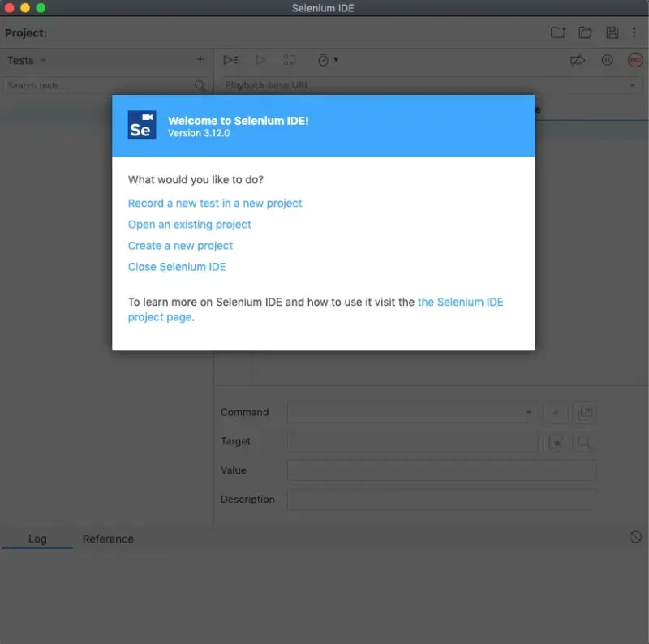Image resolution: width=649 pixels, height=644 pixels.
Task: Click the Version 3.12.0 text
Action: click(x=199, y=133)
